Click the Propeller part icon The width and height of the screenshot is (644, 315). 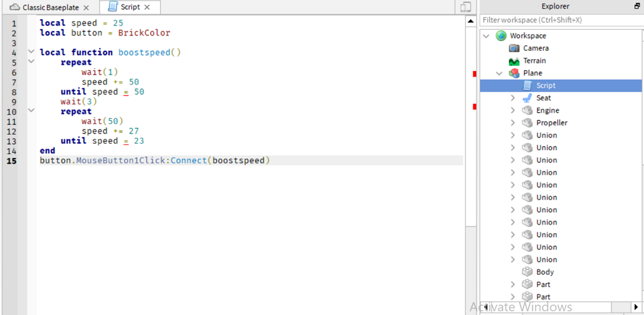coord(527,123)
